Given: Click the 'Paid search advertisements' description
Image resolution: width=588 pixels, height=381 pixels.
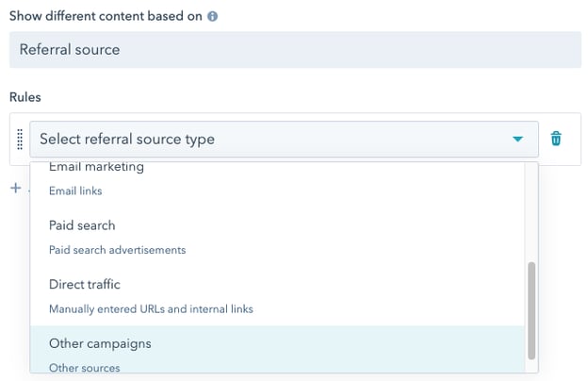Looking at the screenshot, I should [117, 250].
